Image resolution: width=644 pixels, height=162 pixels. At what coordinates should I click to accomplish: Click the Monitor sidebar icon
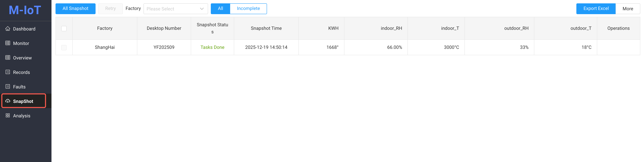(8, 43)
